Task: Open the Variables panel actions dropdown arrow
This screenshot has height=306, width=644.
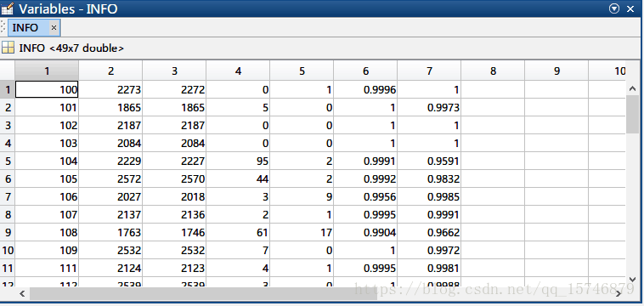Action: tap(614, 8)
